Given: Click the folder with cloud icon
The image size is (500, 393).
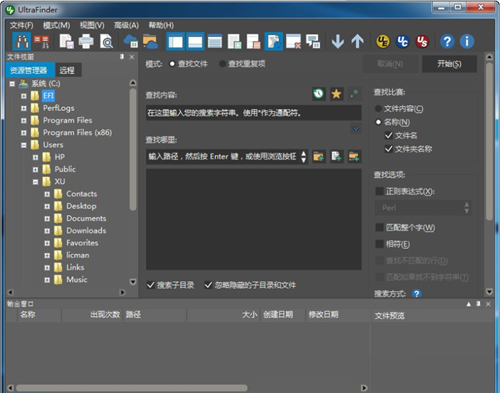Looking at the screenshot, I should [x=150, y=42].
